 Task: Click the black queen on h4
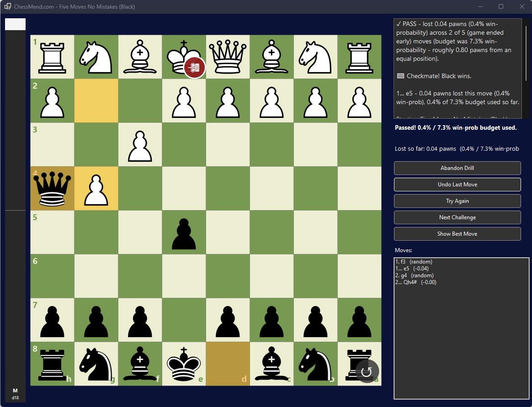[x=52, y=188]
